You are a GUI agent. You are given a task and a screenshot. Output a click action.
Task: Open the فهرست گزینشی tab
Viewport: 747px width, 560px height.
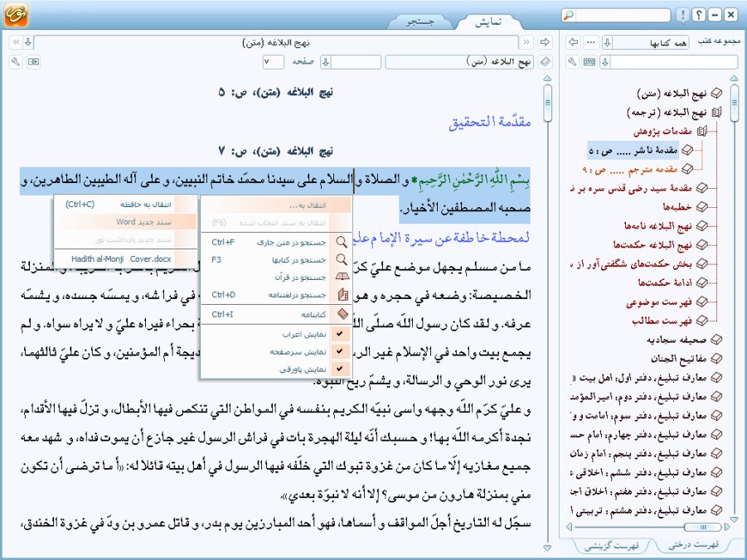[x=612, y=546]
